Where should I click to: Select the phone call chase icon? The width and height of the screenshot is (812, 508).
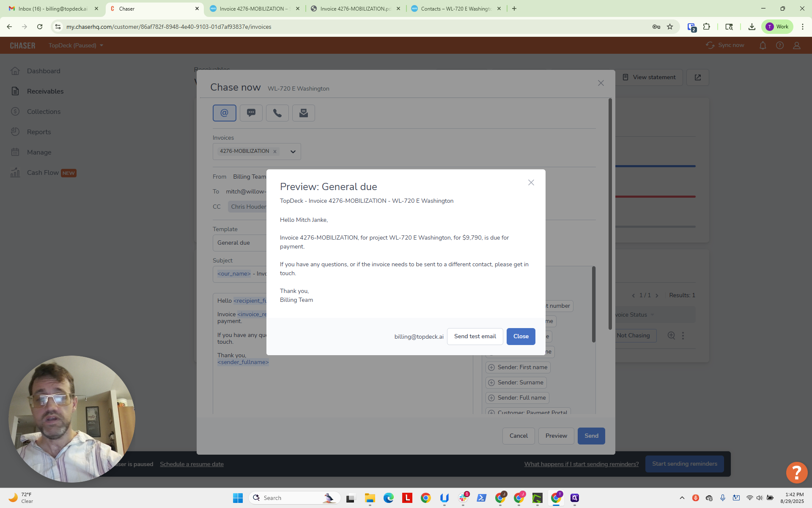tap(277, 113)
